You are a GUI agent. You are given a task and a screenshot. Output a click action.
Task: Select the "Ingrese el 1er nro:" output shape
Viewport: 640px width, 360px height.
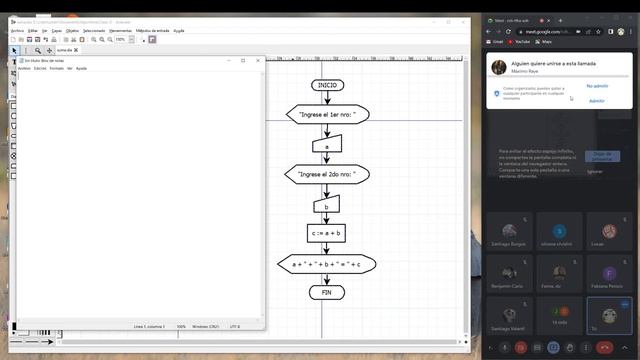pyautogui.click(x=328, y=115)
